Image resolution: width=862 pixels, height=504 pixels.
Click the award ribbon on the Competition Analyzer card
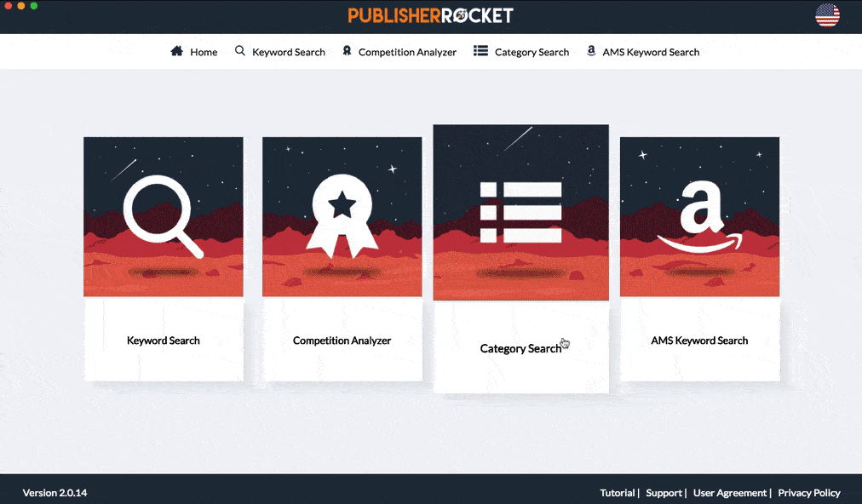(x=342, y=213)
